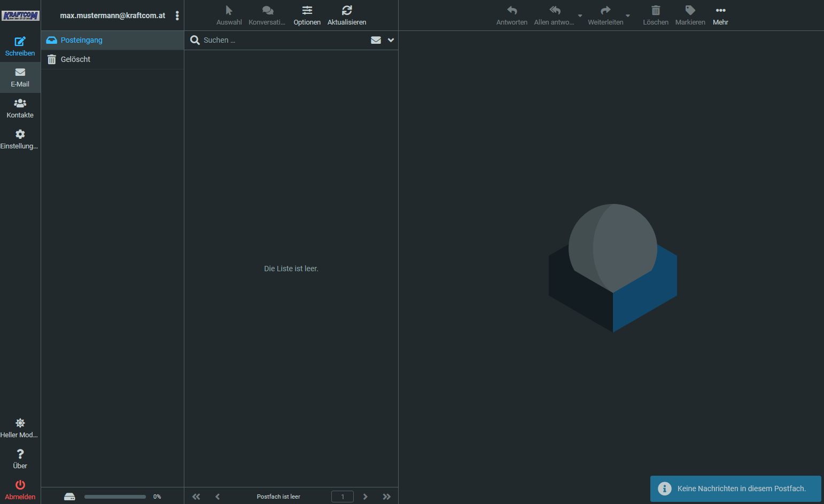Open the Optionen list settings
Viewport: 824px width, 504px height.
(x=307, y=11)
